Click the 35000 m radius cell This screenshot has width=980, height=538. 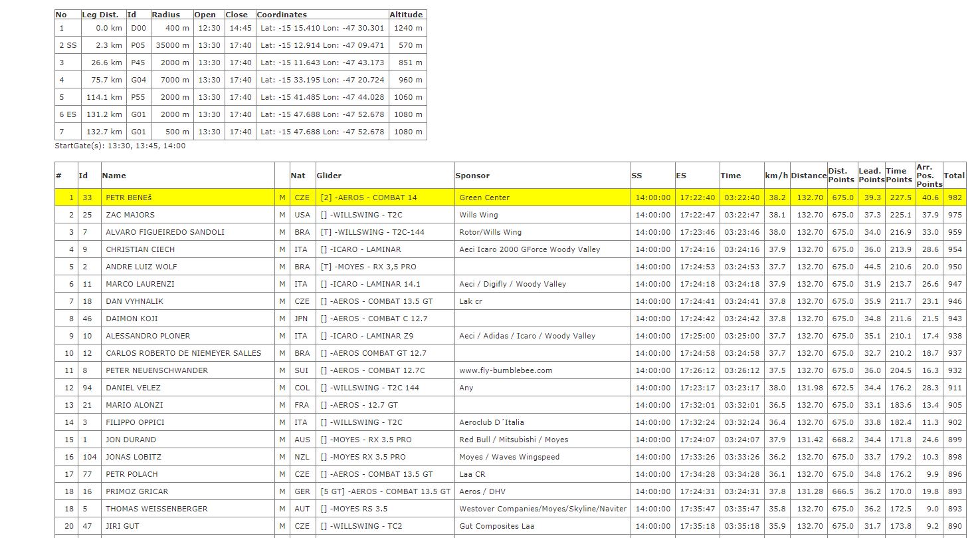[172, 45]
